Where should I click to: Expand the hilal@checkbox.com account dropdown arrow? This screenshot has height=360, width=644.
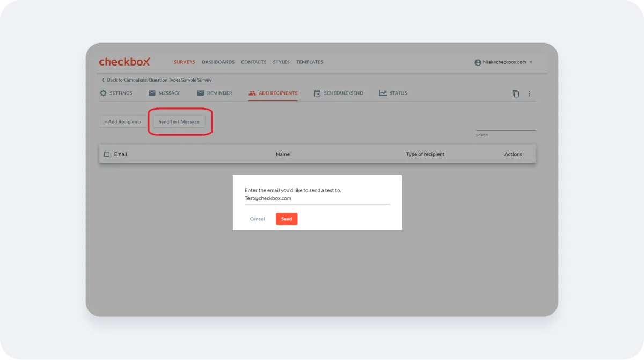(x=531, y=62)
